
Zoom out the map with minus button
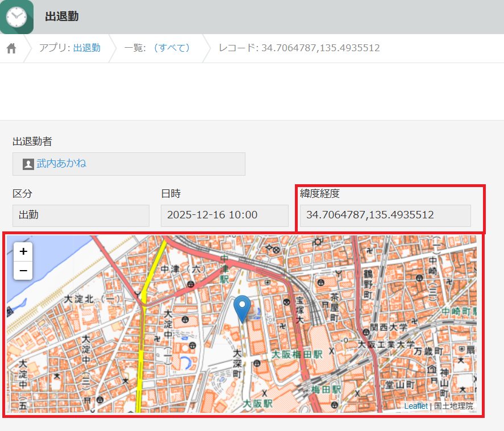pos(23,271)
